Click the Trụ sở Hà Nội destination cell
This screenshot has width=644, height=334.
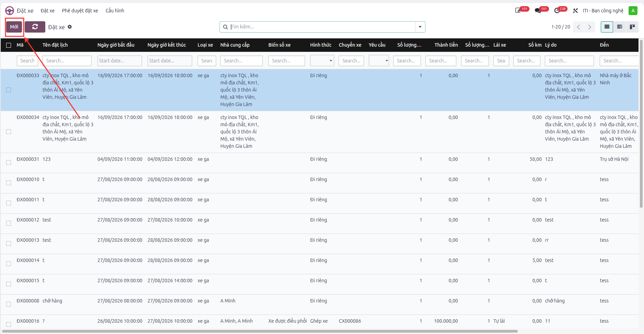(x=614, y=159)
